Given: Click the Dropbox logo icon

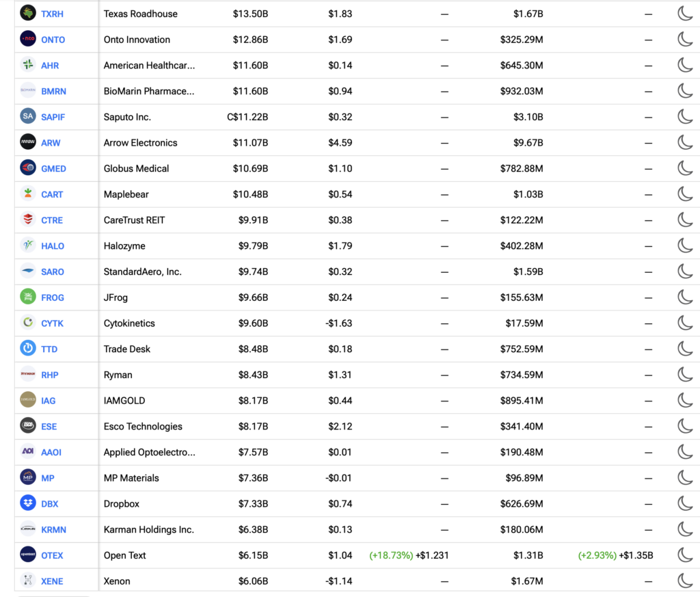Looking at the screenshot, I should 28,503.
